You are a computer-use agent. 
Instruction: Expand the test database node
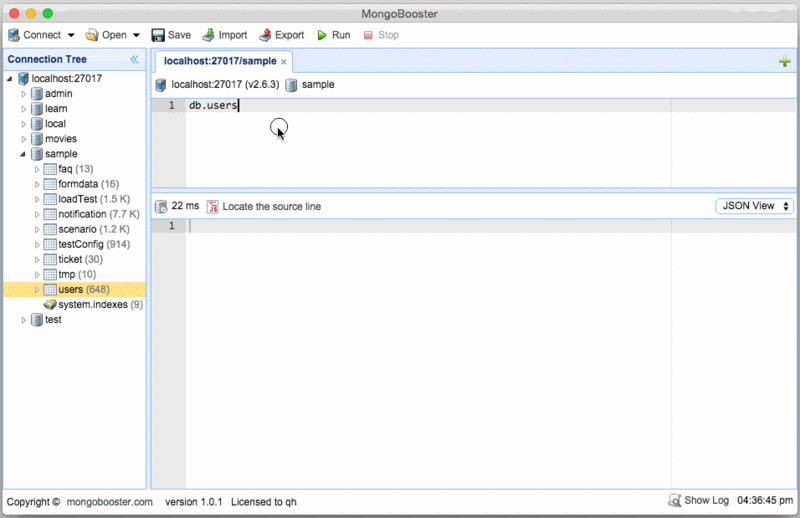[x=23, y=320]
